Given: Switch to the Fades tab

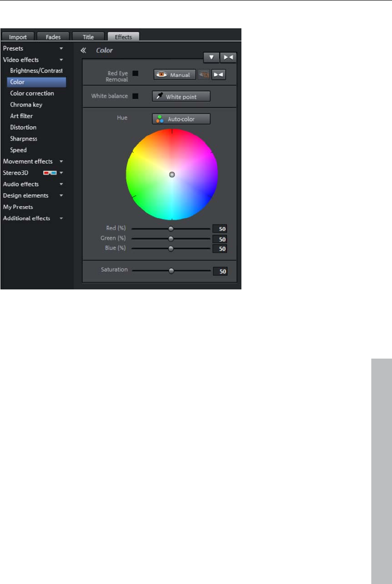Looking at the screenshot, I should point(53,37).
